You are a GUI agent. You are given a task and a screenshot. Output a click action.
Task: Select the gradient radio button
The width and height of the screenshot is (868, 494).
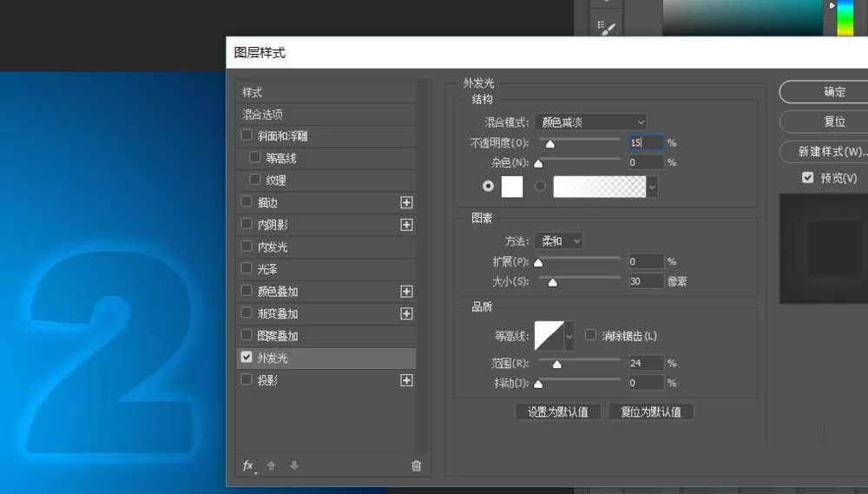[540, 186]
